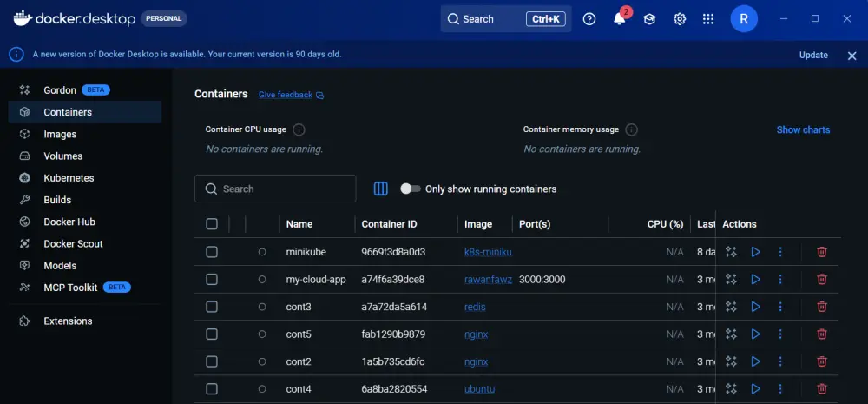
Task: Focus the containers Search input field
Action: coord(275,189)
